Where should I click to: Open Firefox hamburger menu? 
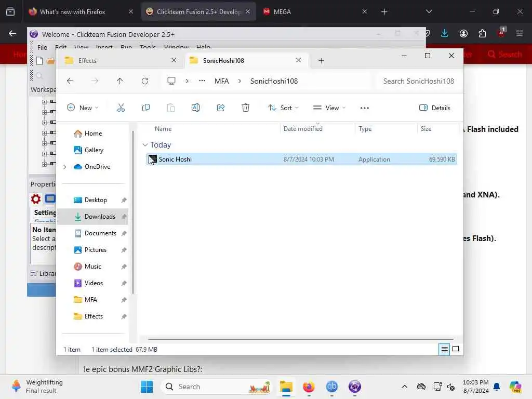click(x=520, y=33)
